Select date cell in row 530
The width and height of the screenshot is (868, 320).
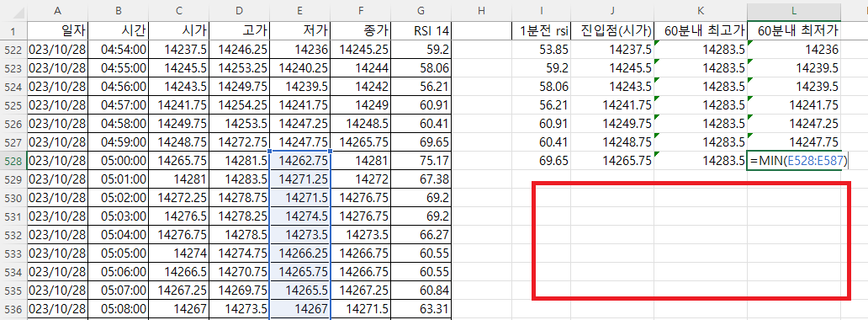tap(57, 197)
